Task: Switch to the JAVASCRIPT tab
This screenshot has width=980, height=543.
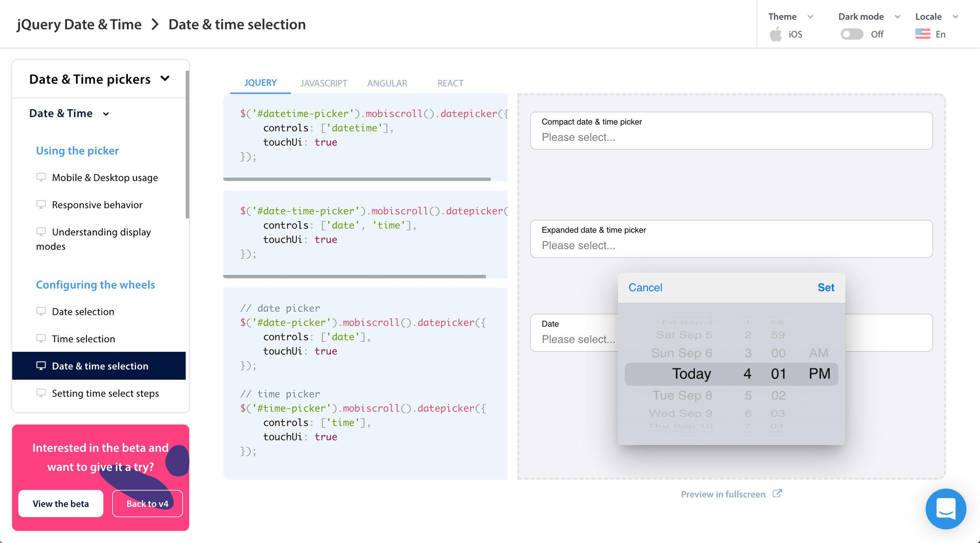Action: click(323, 83)
